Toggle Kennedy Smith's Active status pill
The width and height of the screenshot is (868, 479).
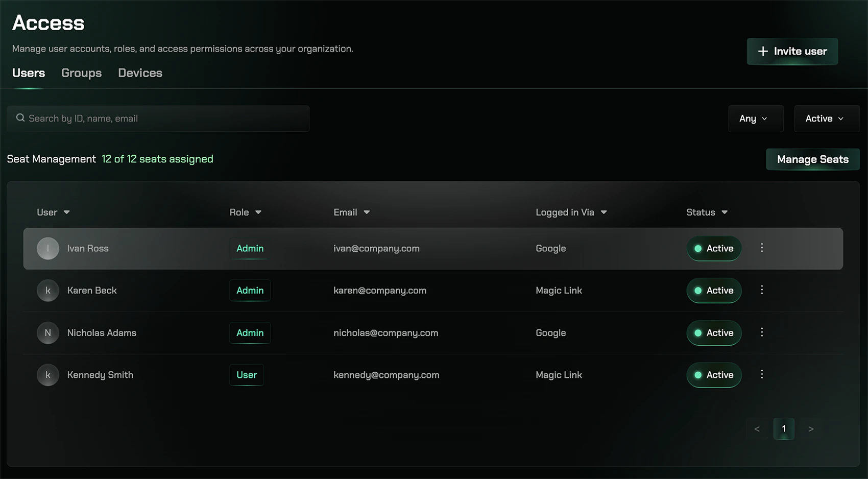714,374
